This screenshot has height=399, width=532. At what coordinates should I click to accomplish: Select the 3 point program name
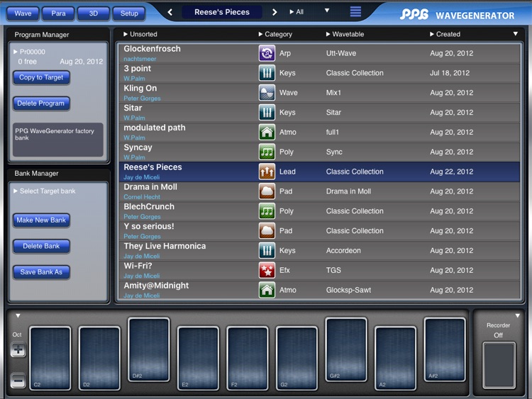(x=137, y=69)
